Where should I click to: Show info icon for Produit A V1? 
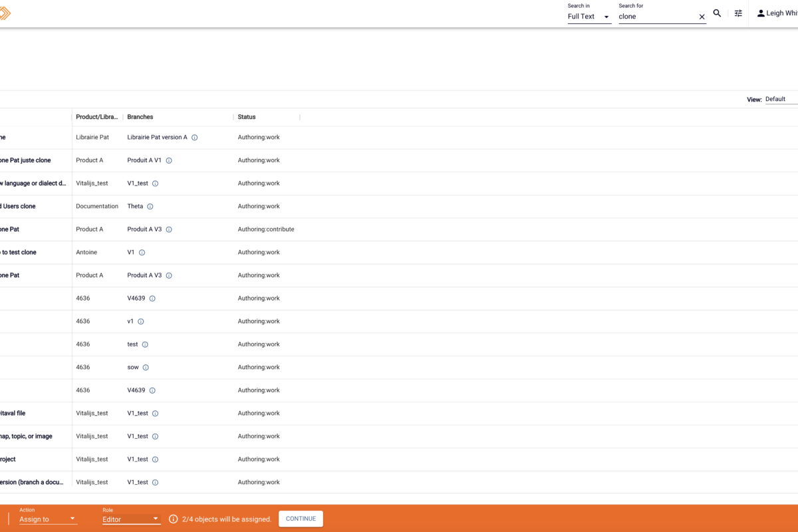[169, 160]
